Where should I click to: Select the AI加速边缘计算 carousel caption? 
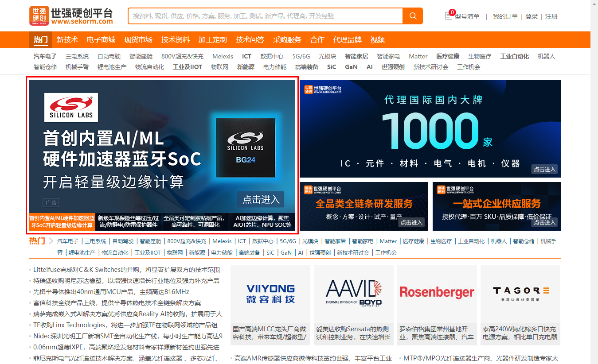pos(262,221)
